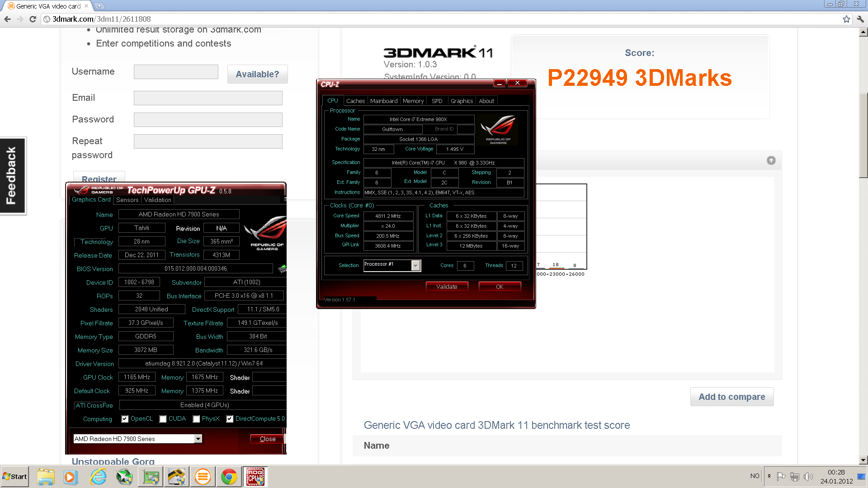The width and height of the screenshot is (868, 488).
Task: Switch to ROG CPU-Z in the taskbar
Action: [x=255, y=477]
